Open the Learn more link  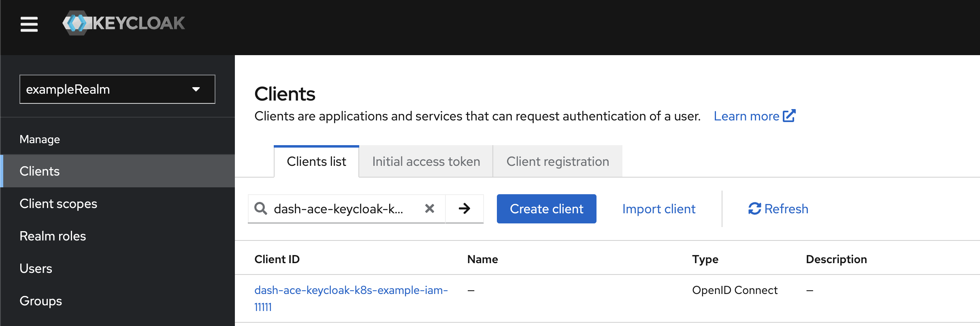coord(754,116)
